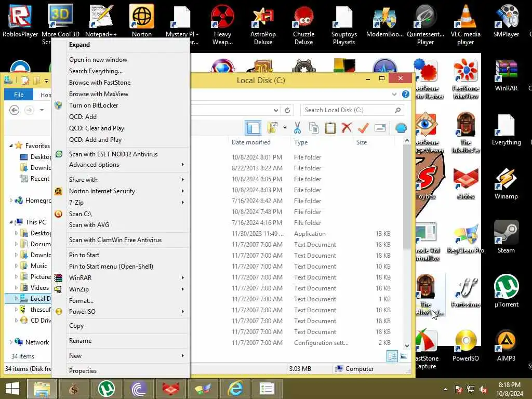Viewport: 532px width, 399px height.
Task: Click the search magnifier icon
Action: [397, 110]
